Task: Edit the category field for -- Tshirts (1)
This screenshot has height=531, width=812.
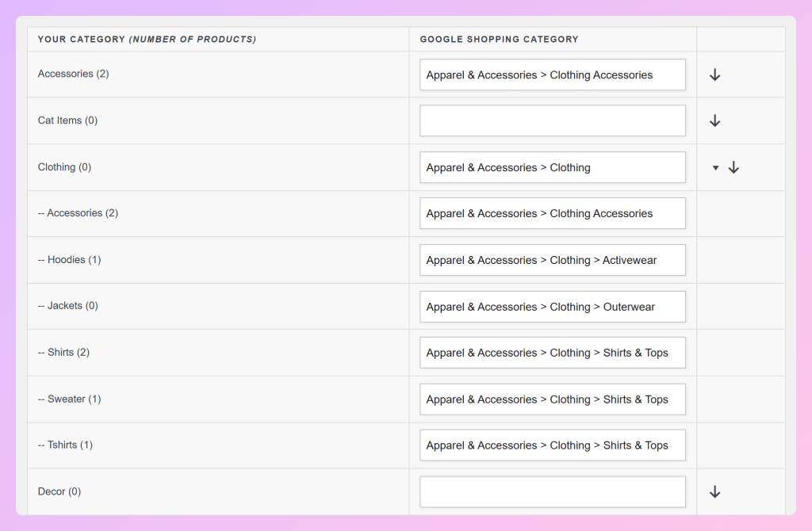Action: tap(553, 445)
